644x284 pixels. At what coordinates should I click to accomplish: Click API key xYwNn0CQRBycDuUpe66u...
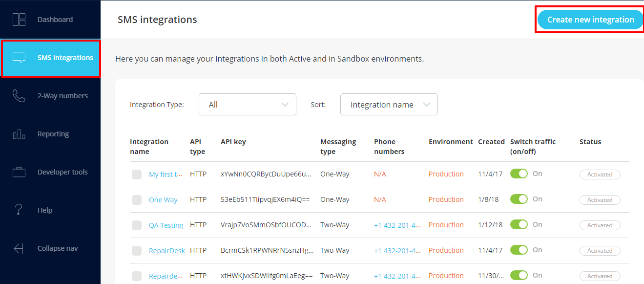point(266,174)
